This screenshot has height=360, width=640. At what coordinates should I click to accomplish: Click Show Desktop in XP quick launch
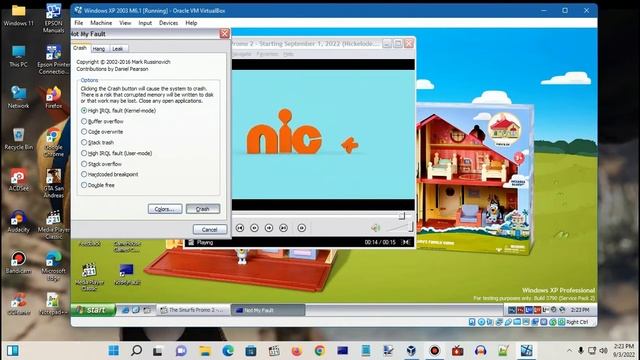click(136, 310)
